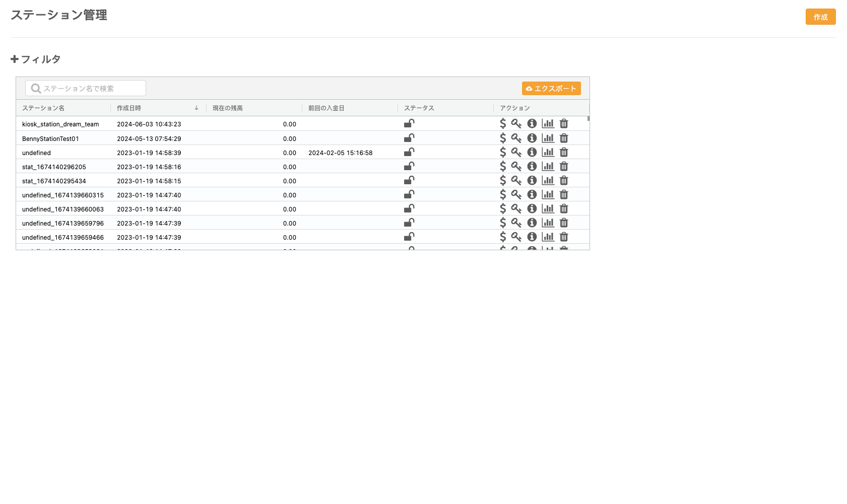847x504 pixels.
Task: Click trash icon for undefined_1674139659466
Action: coord(564,237)
